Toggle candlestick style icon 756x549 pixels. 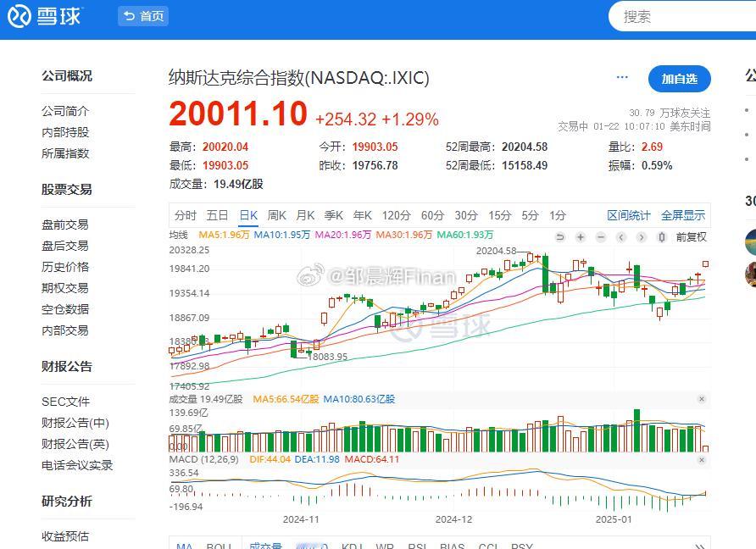[661, 237]
